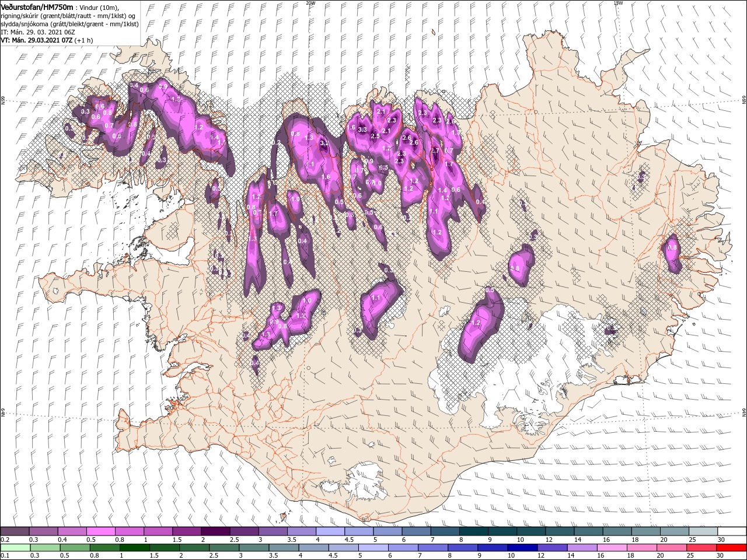This screenshot has width=747, height=560.
Task: Pick the deep blue 10 swatch on rain scale
Action: (522, 548)
